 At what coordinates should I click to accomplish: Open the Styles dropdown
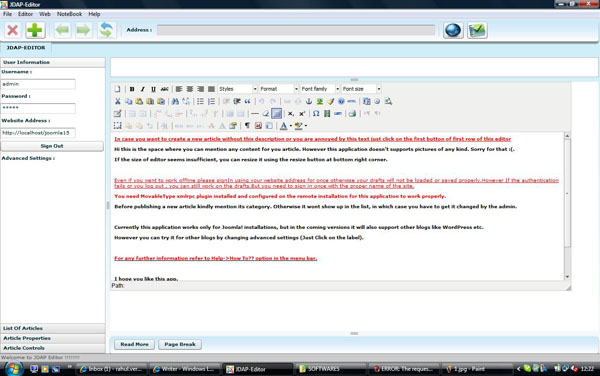click(x=237, y=89)
